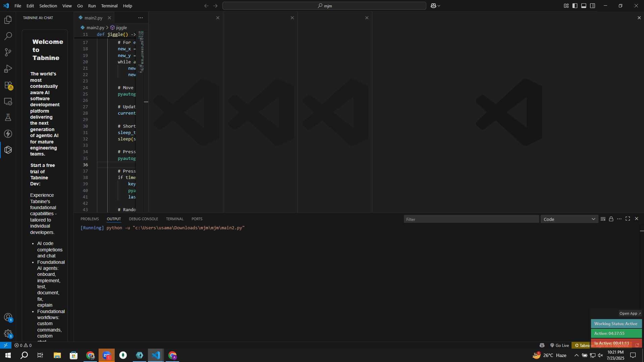Open the remote window indicator in status bar
The width and height of the screenshot is (644, 362).
(x=6, y=345)
